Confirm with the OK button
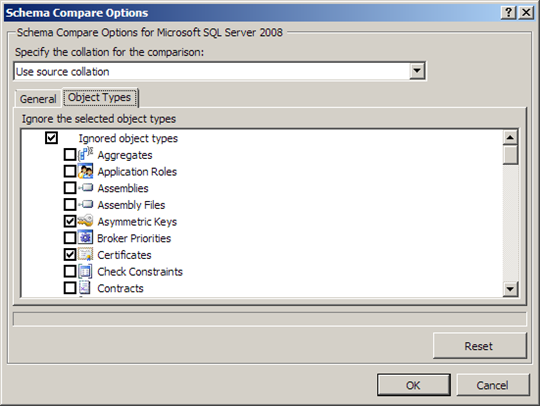 tap(413, 385)
